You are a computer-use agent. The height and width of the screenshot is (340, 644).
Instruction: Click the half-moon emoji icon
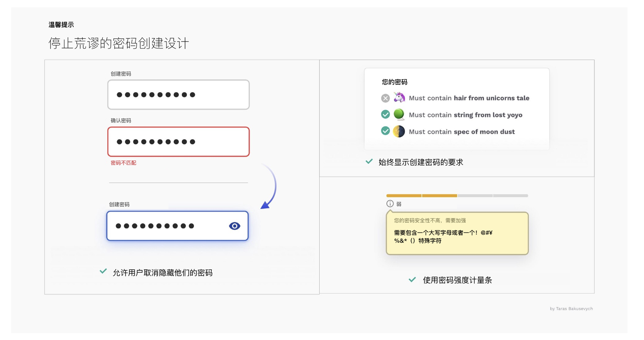point(399,132)
